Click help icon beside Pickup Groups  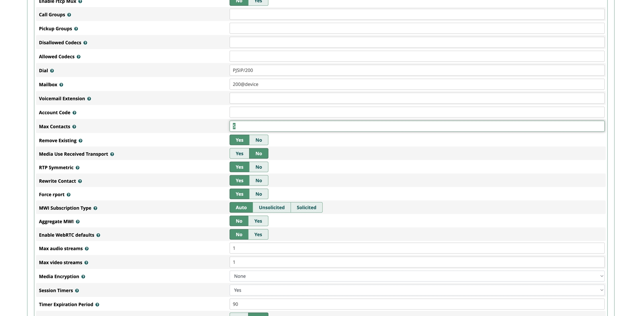coord(76,29)
